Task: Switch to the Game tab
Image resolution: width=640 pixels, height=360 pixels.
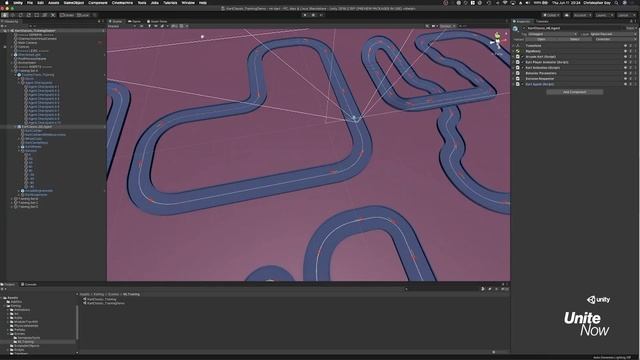Action: coord(134,21)
